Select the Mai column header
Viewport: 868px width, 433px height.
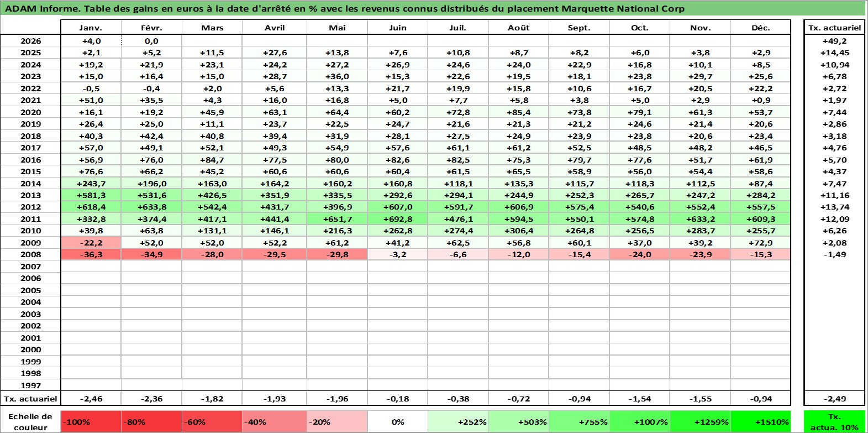(x=337, y=28)
